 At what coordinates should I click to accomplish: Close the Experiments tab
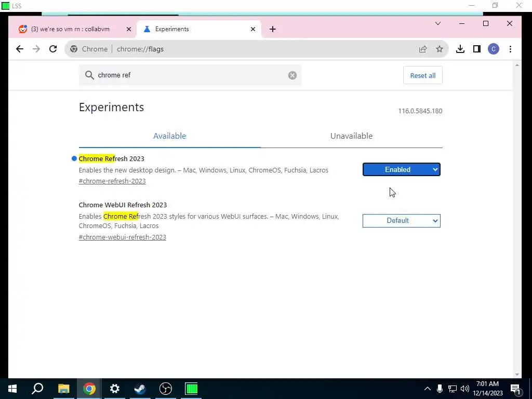point(253,29)
